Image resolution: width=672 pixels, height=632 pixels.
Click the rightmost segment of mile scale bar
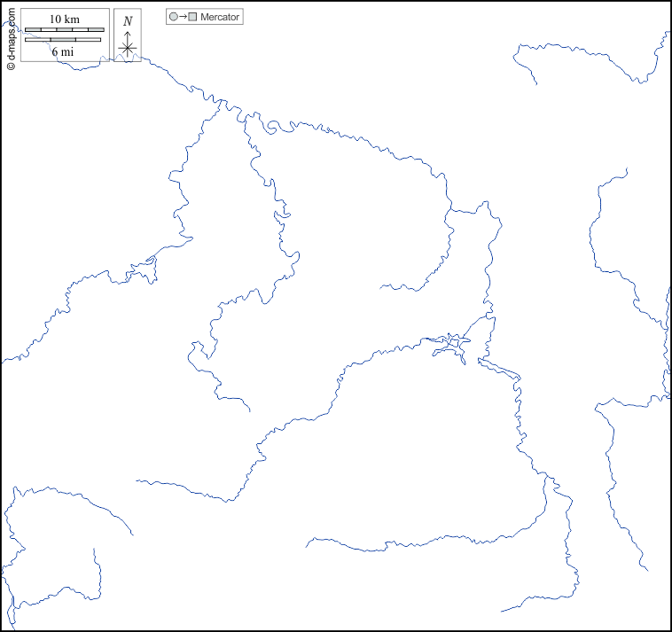[x=88, y=39]
